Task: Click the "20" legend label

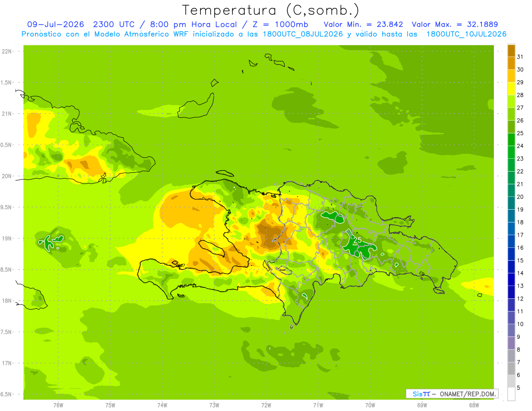Action: click(520, 197)
